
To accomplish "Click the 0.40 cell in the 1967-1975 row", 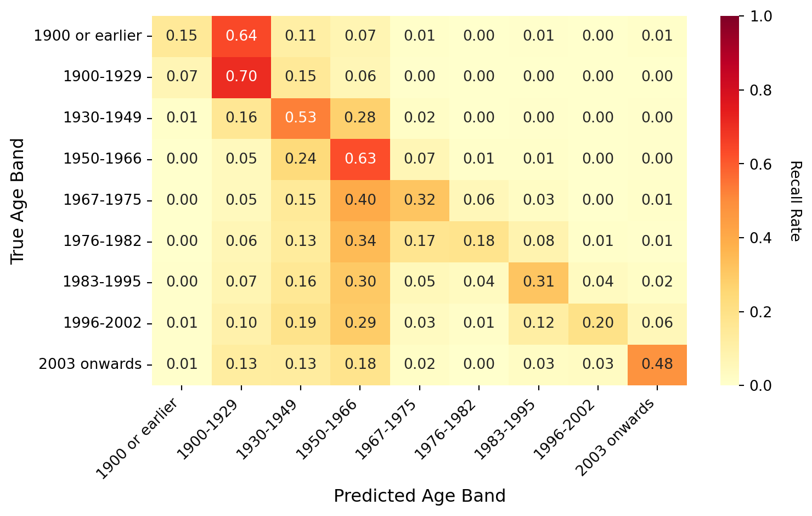I will (360, 200).
